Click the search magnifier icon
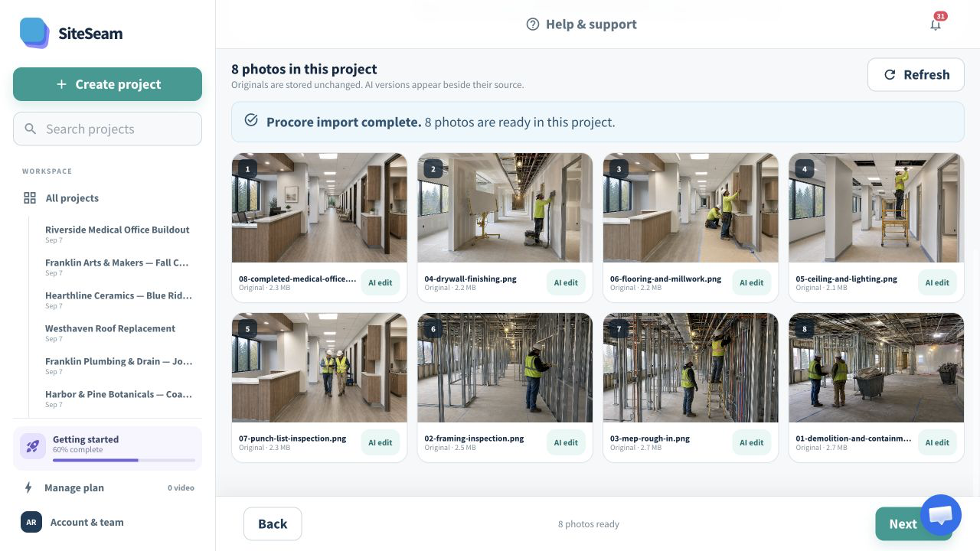 pos(31,129)
